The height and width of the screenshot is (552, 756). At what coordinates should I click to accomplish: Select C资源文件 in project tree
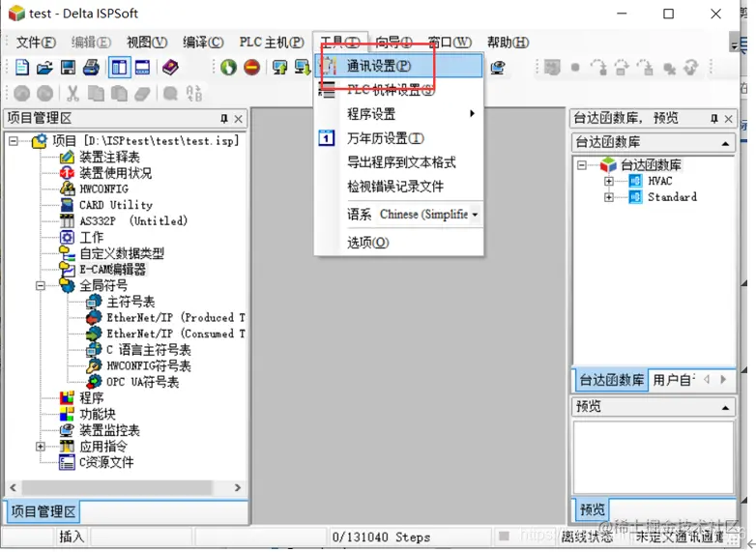click(x=106, y=463)
